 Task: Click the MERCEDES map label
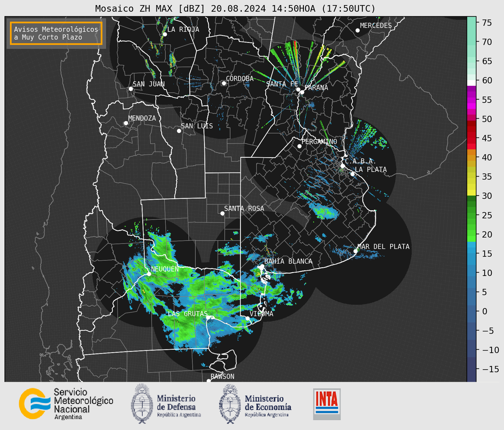376,26
